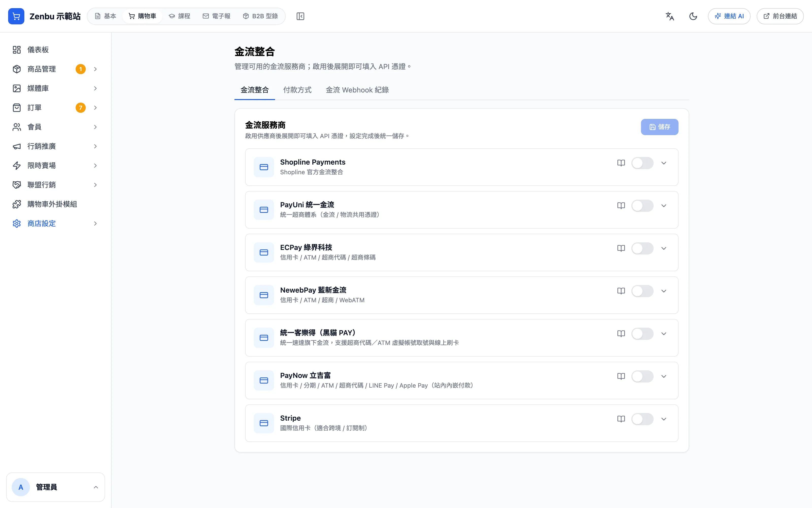Viewport: 812px width, 508px height.
Task: Open documentation book icon for NewebPay 藍新金流
Action: pos(621,291)
